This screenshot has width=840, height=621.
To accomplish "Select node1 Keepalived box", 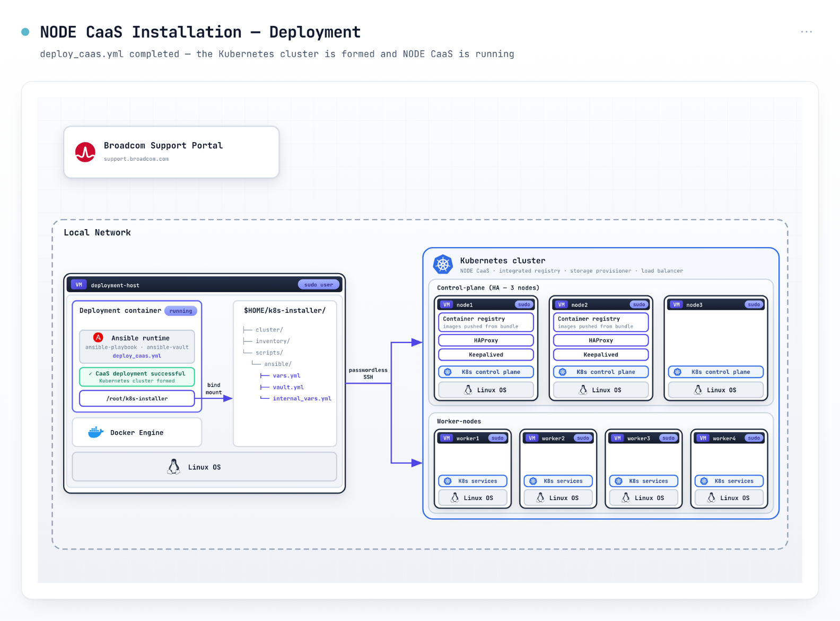I will [486, 355].
